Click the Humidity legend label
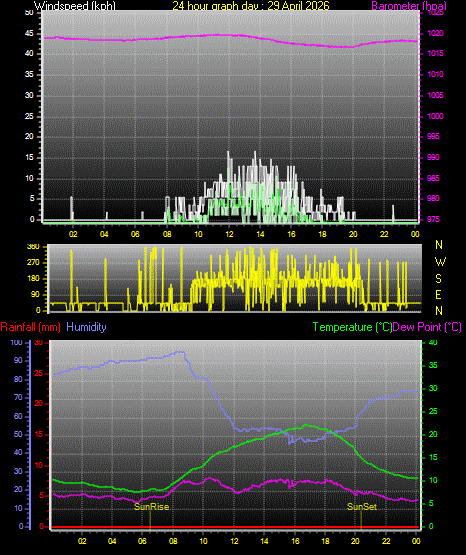Viewport: 466px width, 555px height. (86, 327)
